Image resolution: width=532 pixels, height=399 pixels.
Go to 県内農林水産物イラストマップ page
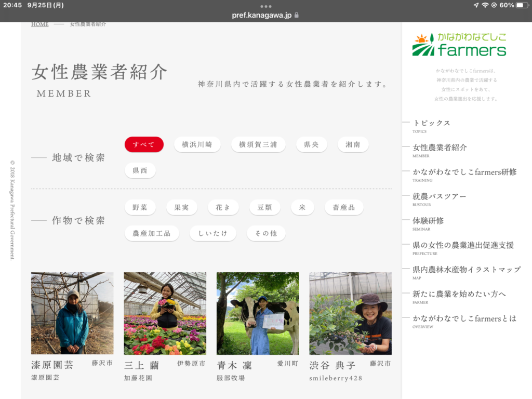tap(466, 270)
